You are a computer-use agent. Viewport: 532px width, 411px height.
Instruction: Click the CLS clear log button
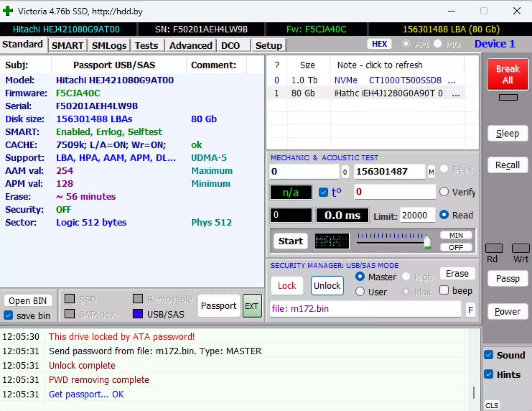(x=491, y=405)
